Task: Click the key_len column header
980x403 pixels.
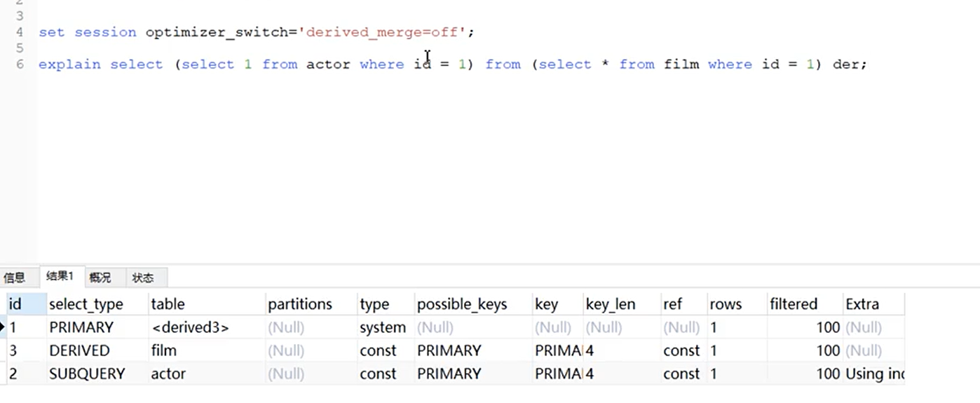Action: pos(610,304)
